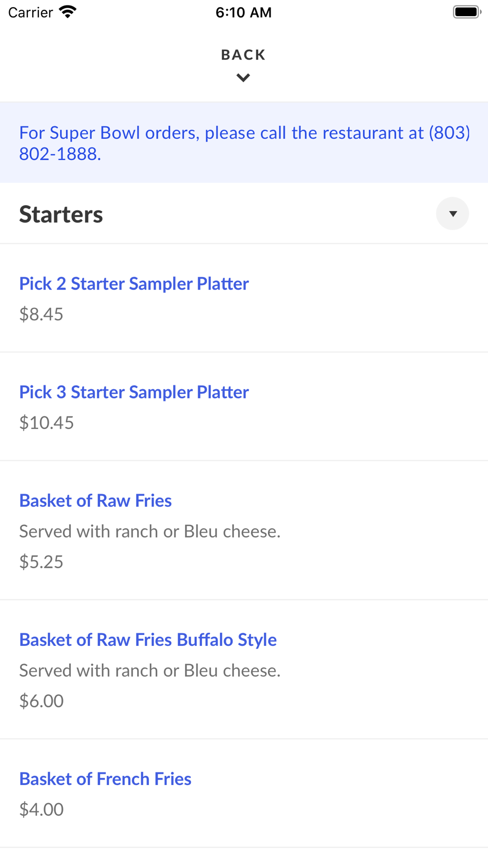Open the Basket of Raw Fries item

click(x=95, y=500)
